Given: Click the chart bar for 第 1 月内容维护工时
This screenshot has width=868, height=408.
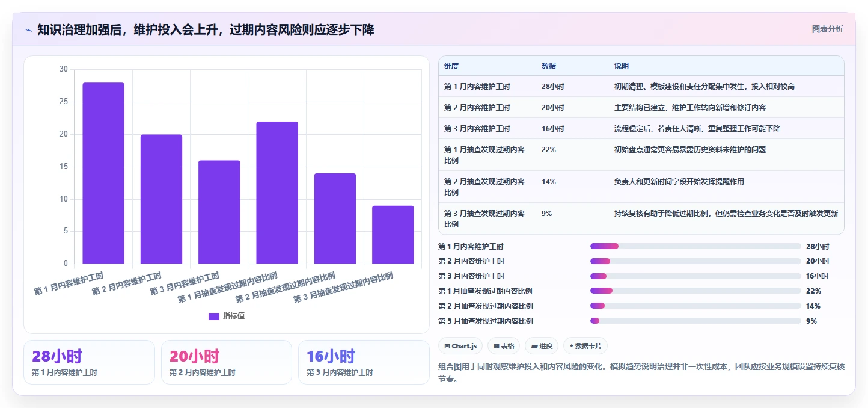Looking at the screenshot, I should point(103,173).
